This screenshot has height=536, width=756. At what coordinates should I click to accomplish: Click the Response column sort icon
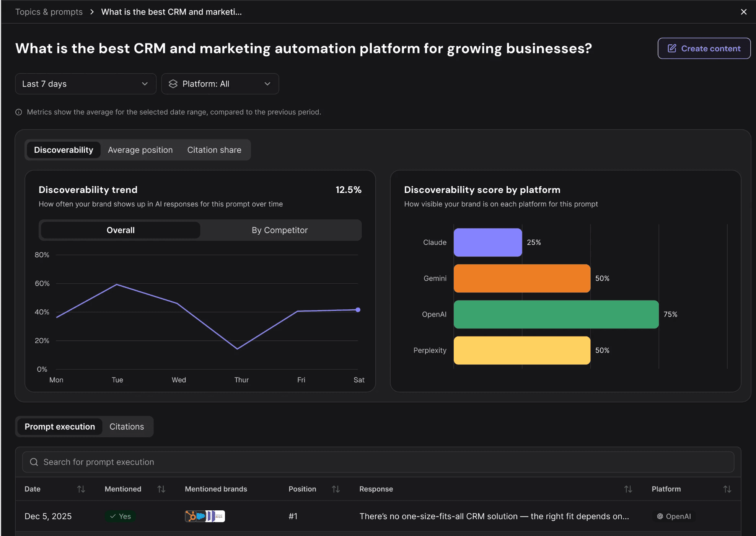(x=628, y=489)
